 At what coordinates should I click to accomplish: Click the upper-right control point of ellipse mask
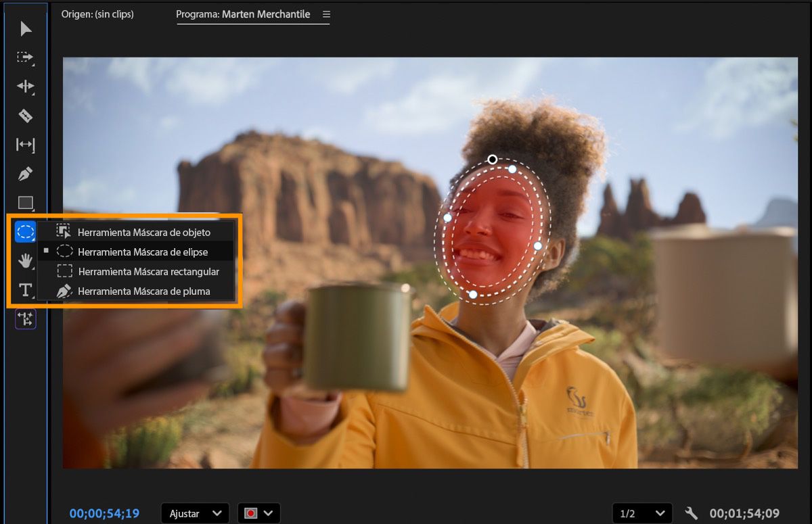(512, 169)
